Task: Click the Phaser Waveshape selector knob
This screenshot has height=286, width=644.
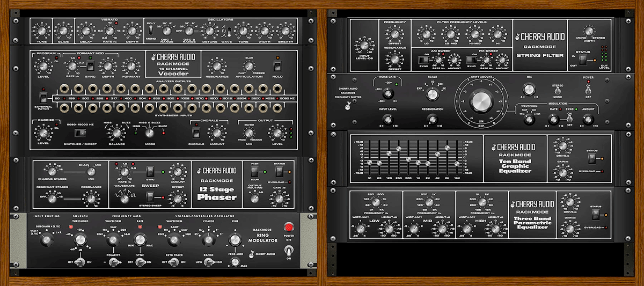Action: coord(123,199)
